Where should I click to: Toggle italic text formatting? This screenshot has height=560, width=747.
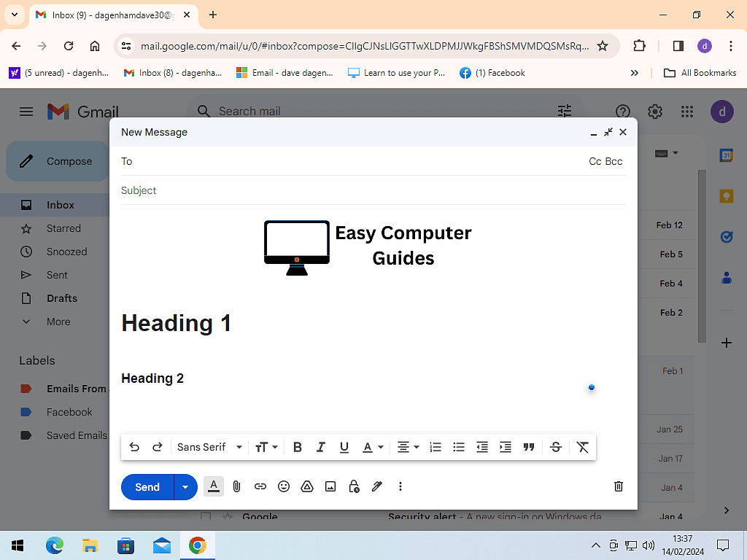click(320, 447)
